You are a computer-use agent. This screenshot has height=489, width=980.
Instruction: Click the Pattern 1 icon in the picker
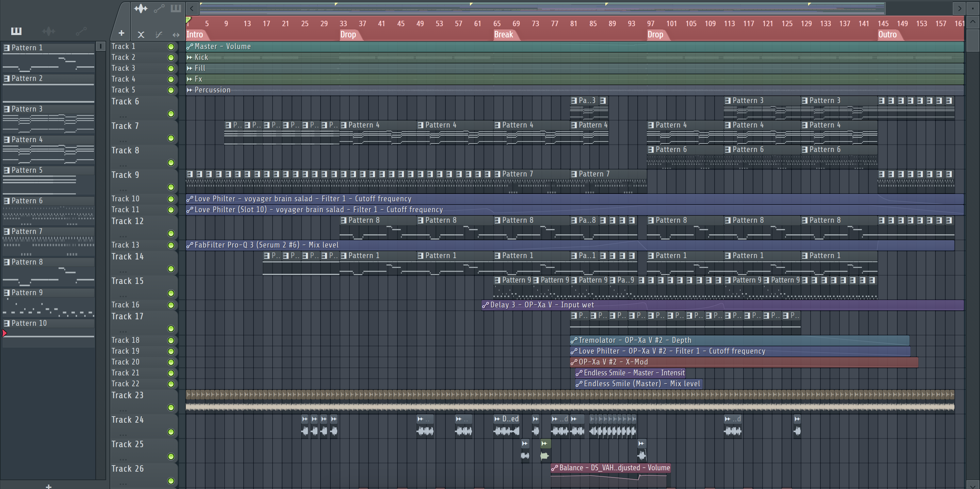[x=6, y=48]
